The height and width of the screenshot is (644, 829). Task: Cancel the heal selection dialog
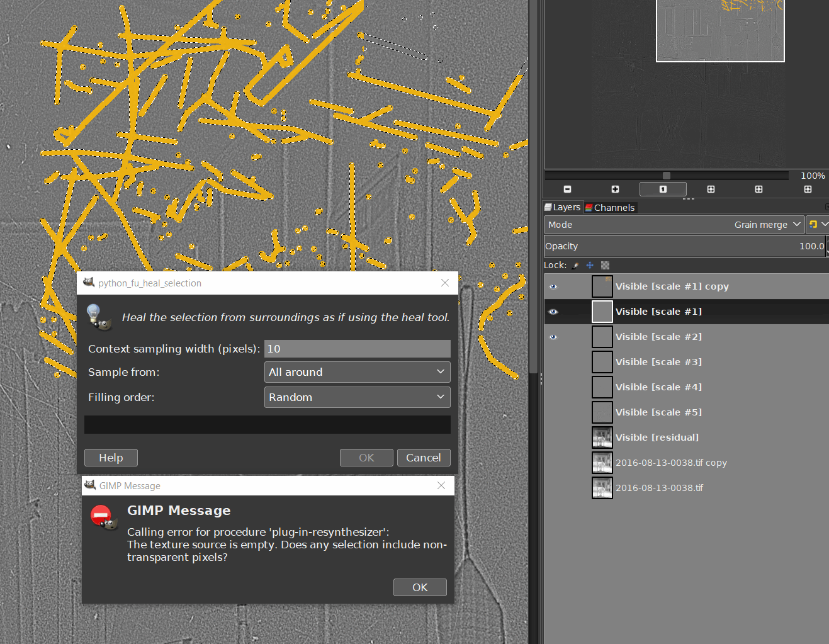point(423,458)
